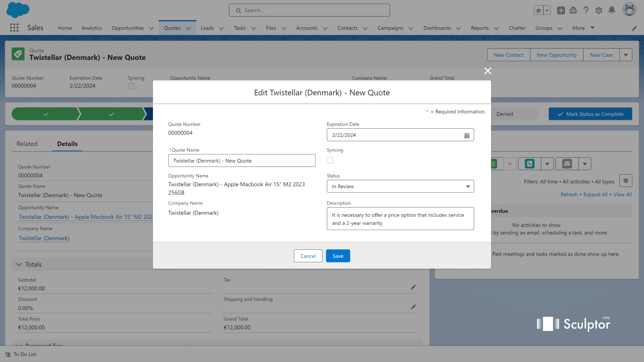Click the edit navigation pencil icon
The image size is (644, 362).
(x=634, y=28)
